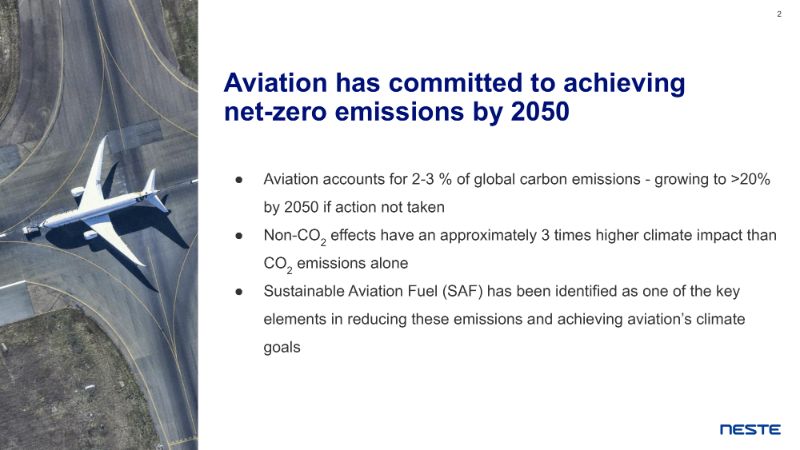Image resolution: width=800 pixels, height=450 pixels.
Task: Select the line "Aviation accounts for 2-3 %"
Action: (520, 180)
